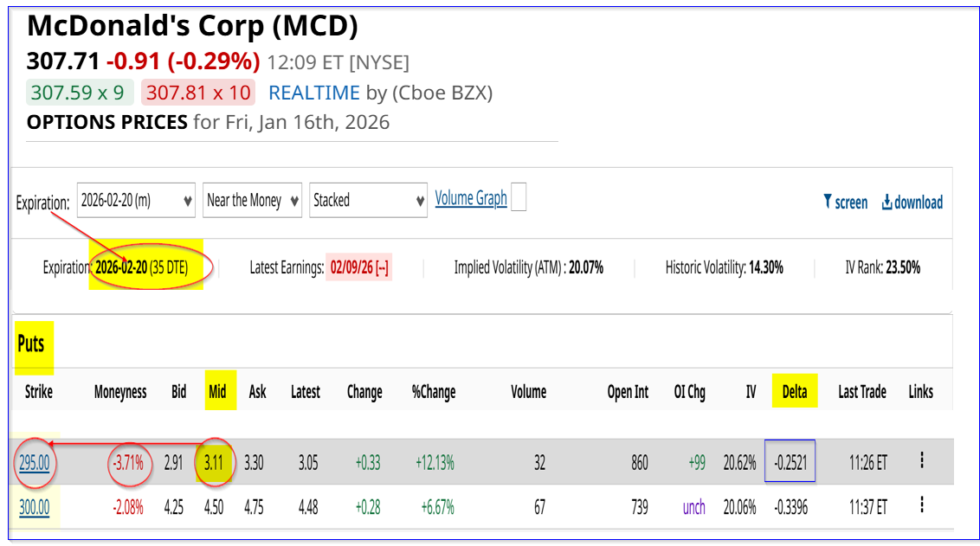Click the screen filter icon

tap(828, 202)
